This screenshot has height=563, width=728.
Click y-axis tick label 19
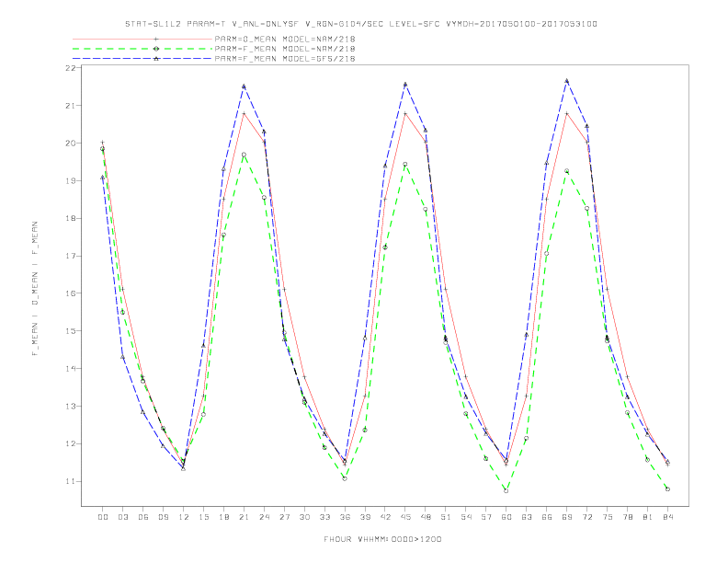pyautogui.click(x=70, y=180)
